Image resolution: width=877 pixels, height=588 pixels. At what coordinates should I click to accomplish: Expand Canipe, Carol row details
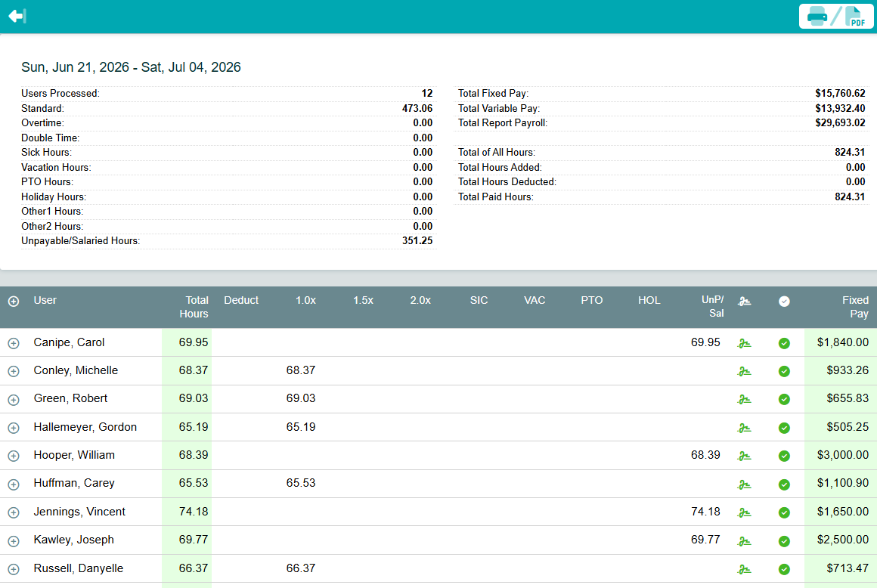coord(14,343)
